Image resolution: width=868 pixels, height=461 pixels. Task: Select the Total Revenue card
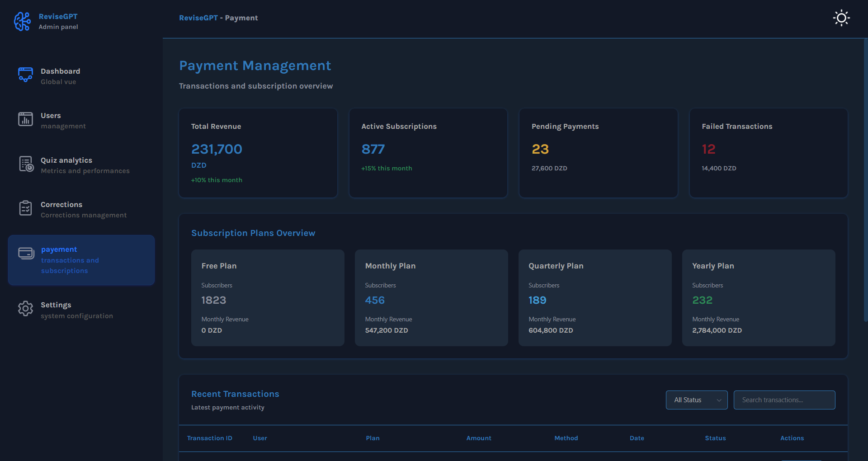point(258,153)
